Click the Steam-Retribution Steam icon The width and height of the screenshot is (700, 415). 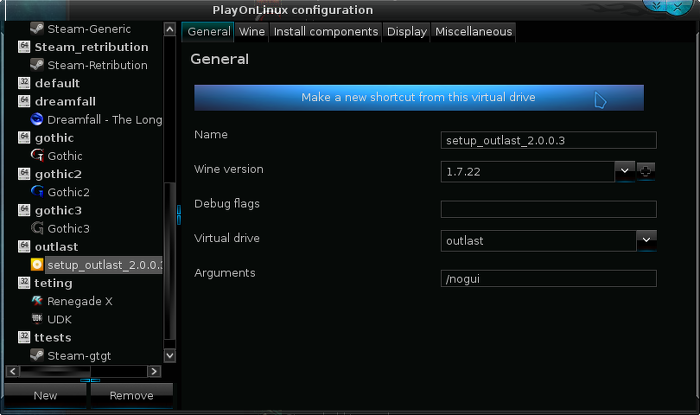pyautogui.click(x=37, y=65)
